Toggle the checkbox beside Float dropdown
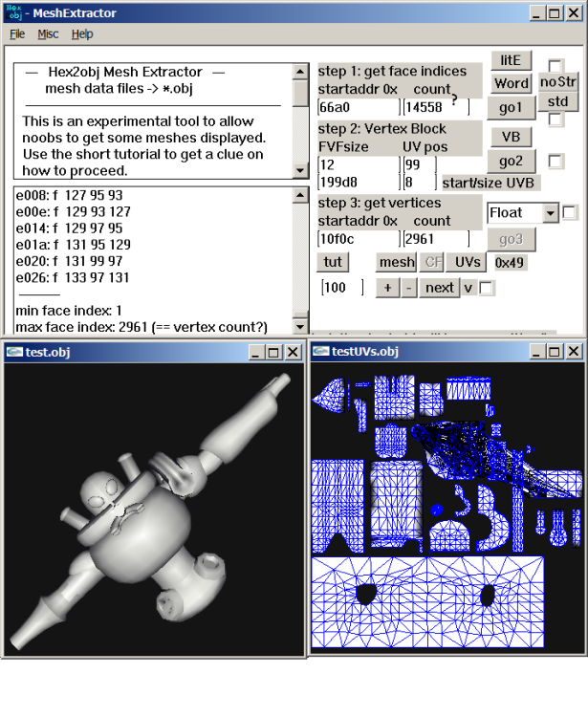 [x=569, y=212]
